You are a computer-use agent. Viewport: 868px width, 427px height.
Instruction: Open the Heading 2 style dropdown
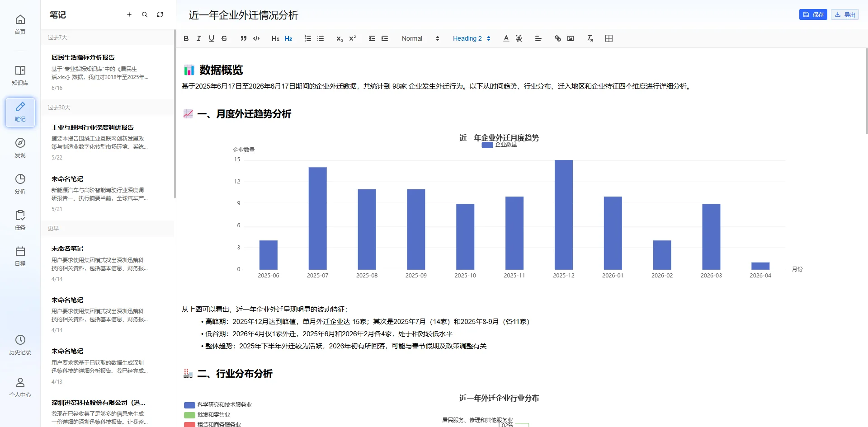pos(472,38)
